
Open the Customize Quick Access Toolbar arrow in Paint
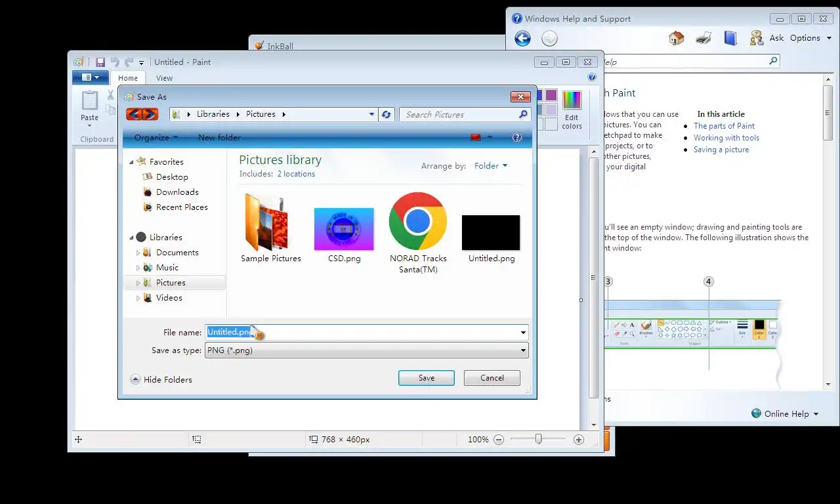pyautogui.click(x=141, y=63)
